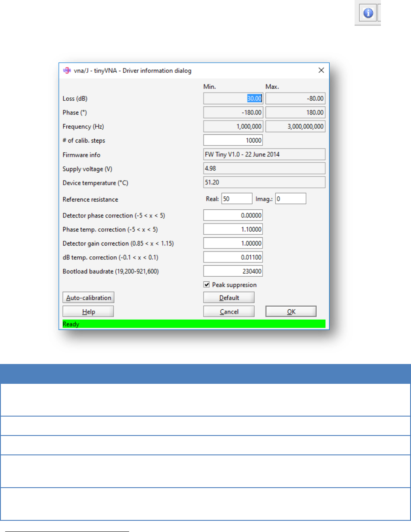The width and height of the screenshot is (411, 532).
Task: Click the 'Phase (°)' label
Action: click(75, 112)
